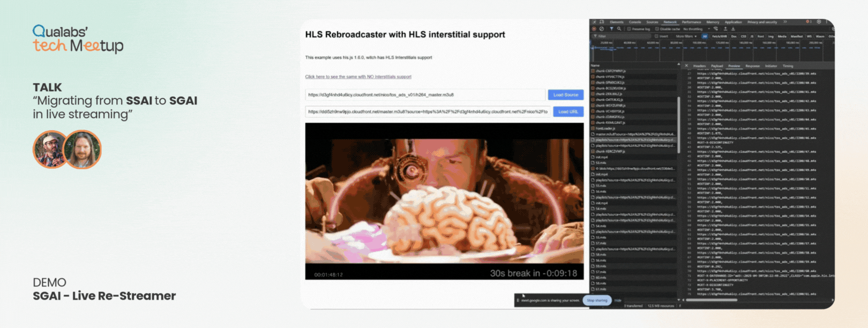Select the Network tab
Screen dimensions: 868x328
(670, 22)
